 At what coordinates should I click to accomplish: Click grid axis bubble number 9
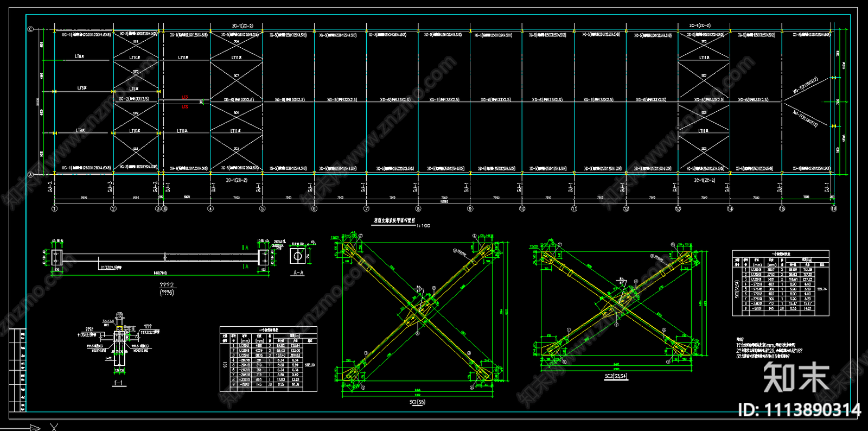[470, 208]
